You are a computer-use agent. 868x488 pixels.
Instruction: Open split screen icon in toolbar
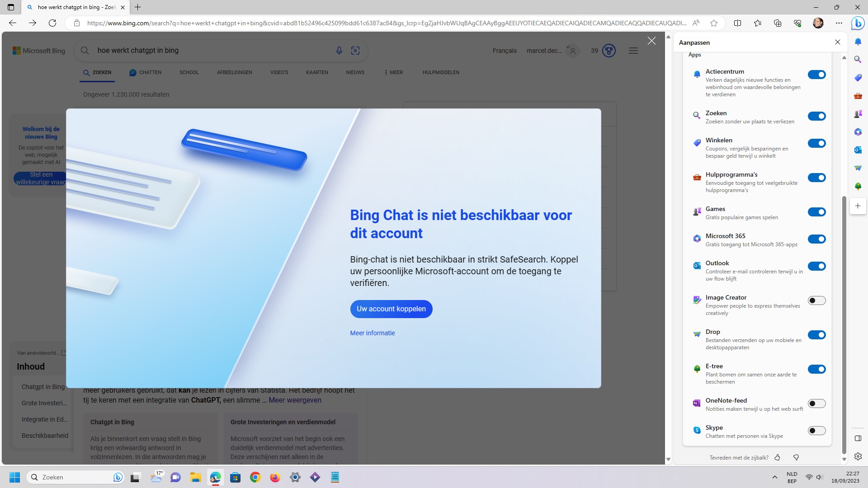tap(737, 23)
